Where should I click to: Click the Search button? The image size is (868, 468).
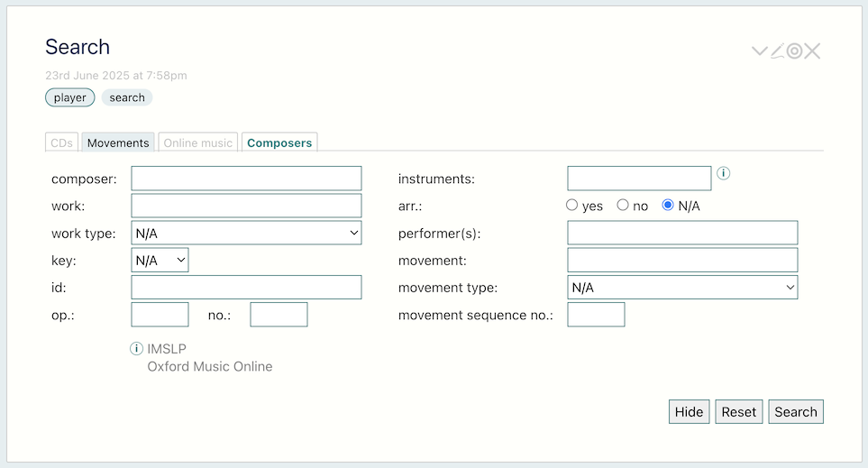pos(796,411)
